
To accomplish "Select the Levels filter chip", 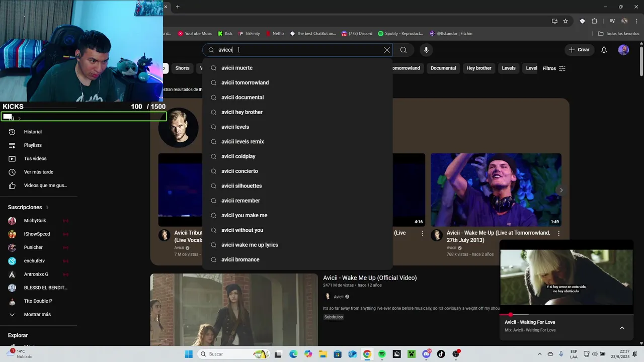I will (509, 68).
